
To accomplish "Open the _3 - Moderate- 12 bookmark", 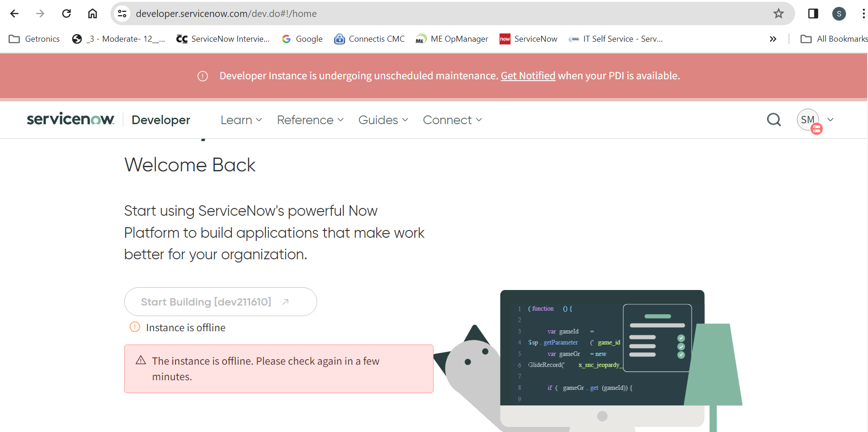I will coord(119,39).
